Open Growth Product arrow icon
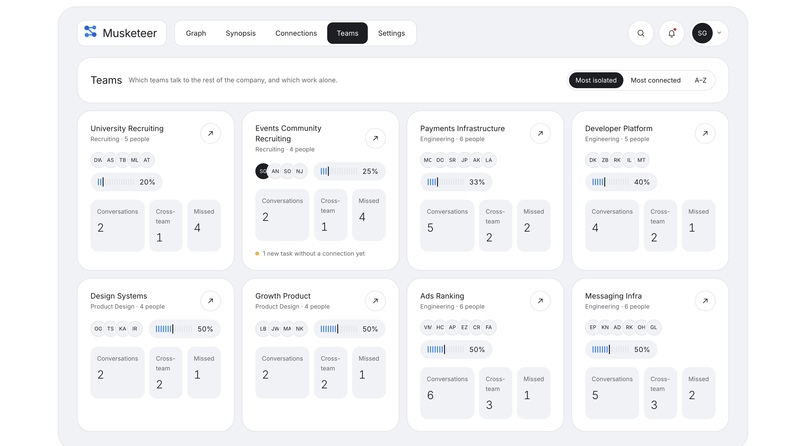 375,301
